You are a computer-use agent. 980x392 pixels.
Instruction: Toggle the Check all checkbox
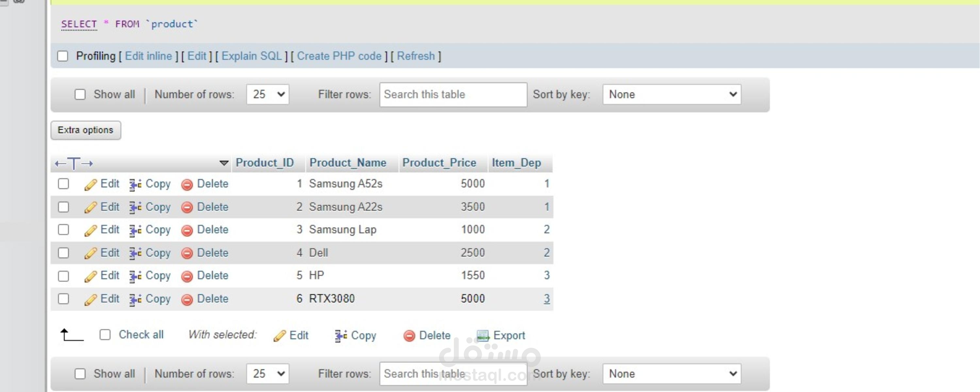tap(105, 335)
